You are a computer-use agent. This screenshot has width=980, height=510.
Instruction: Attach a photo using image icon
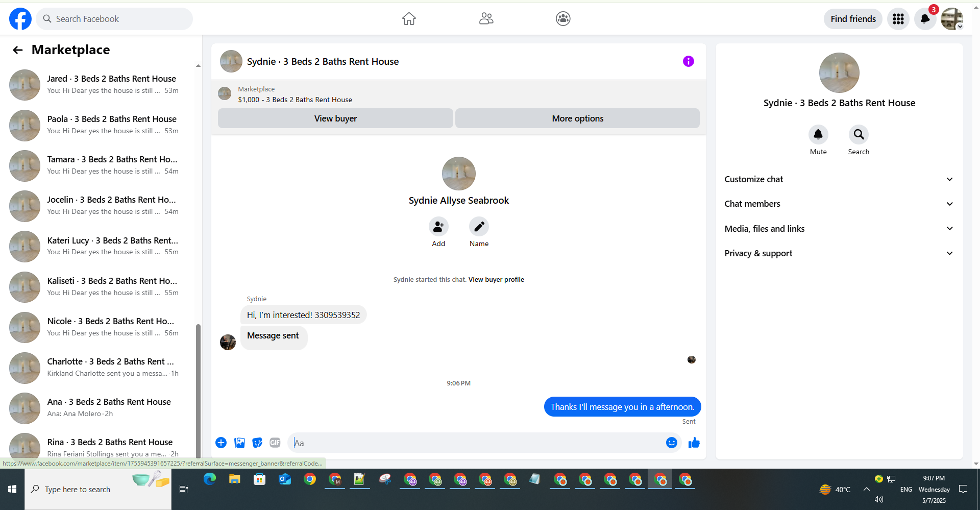pyautogui.click(x=239, y=443)
